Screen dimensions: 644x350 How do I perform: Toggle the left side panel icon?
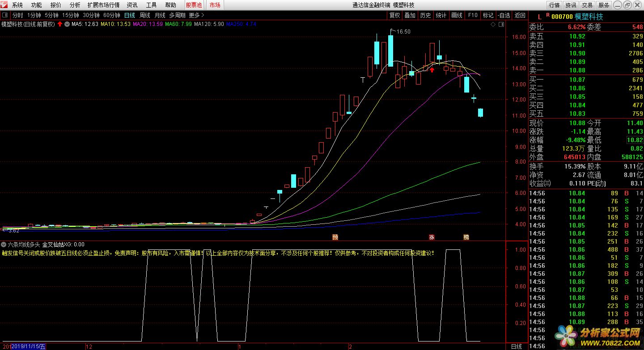(x=4, y=15)
